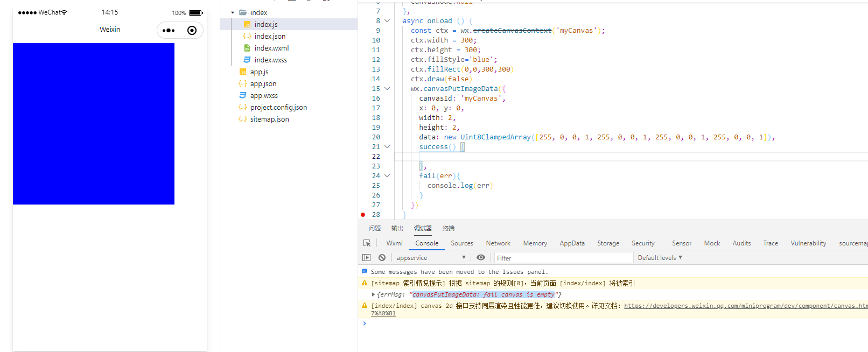Click the app.json braces icon
The height and width of the screenshot is (352, 868).
click(x=243, y=83)
